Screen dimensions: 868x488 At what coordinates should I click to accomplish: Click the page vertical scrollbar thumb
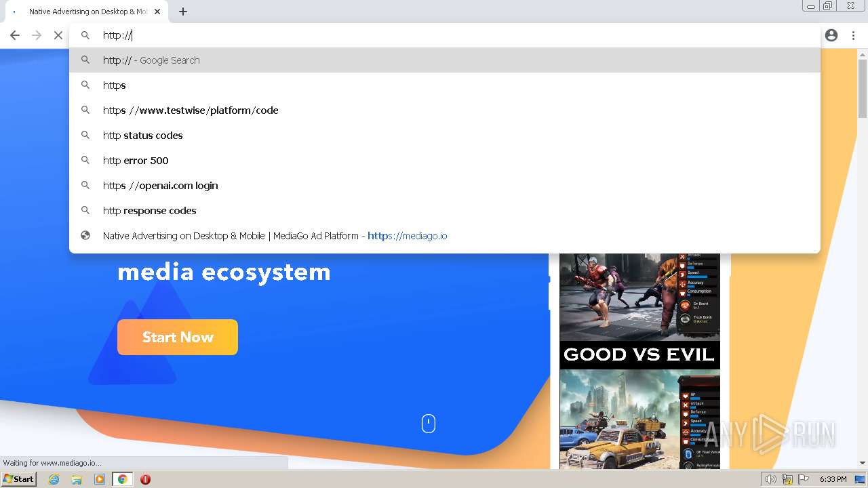click(863, 88)
